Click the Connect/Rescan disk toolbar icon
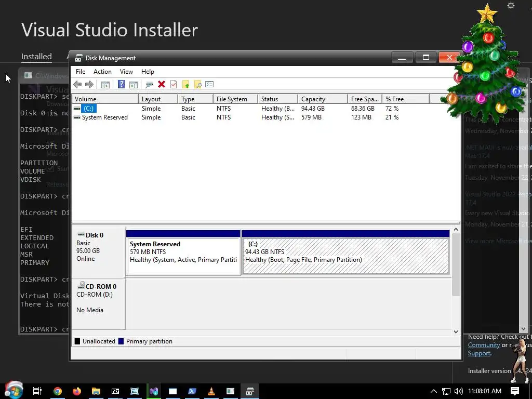The height and width of the screenshot is (399, 532). coord(149,85)
